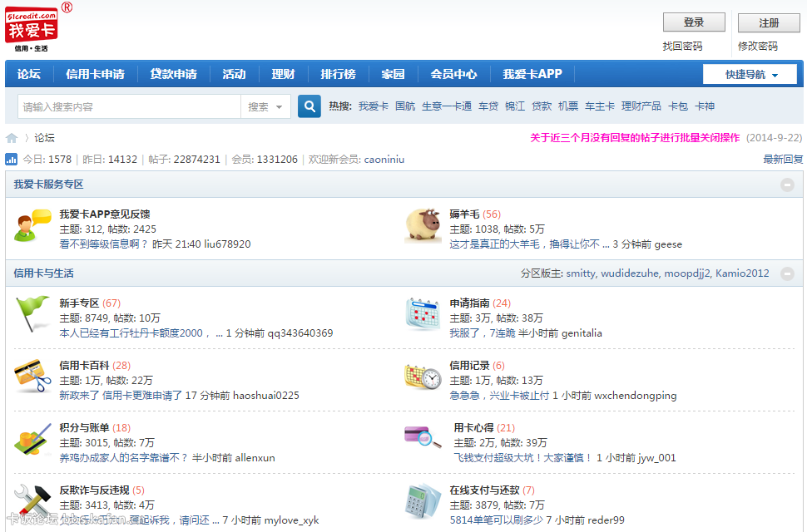Open the 信用卡申请 nav tab
Screen dimensions: 807x532
click(x=95, y=74)
